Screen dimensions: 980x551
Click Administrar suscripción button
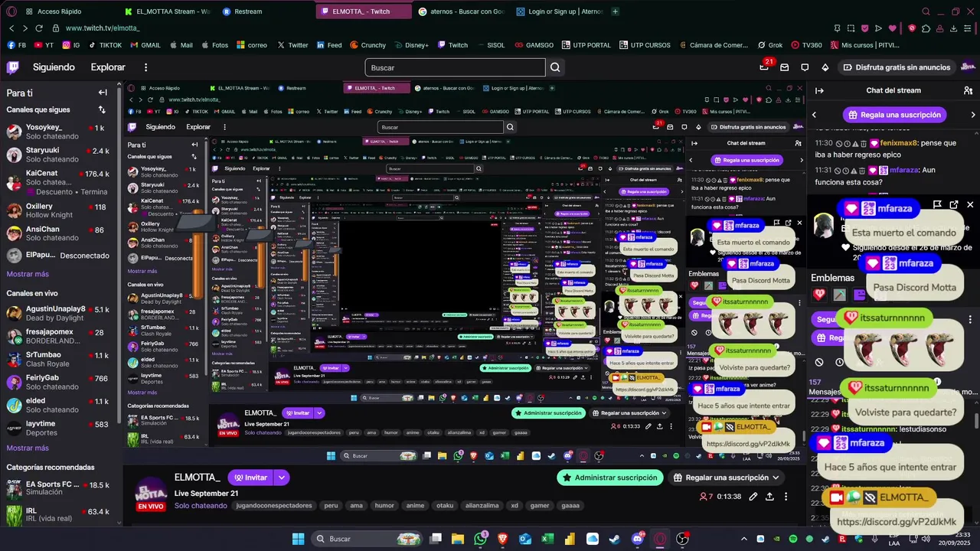point(609,478)
